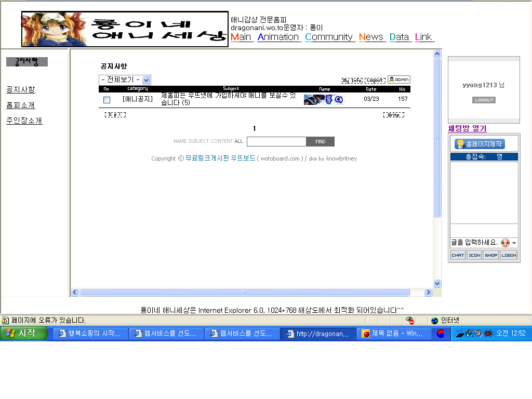
Task: Select the 홈피소개 sidebar link
Action: (x=21, y=105)
